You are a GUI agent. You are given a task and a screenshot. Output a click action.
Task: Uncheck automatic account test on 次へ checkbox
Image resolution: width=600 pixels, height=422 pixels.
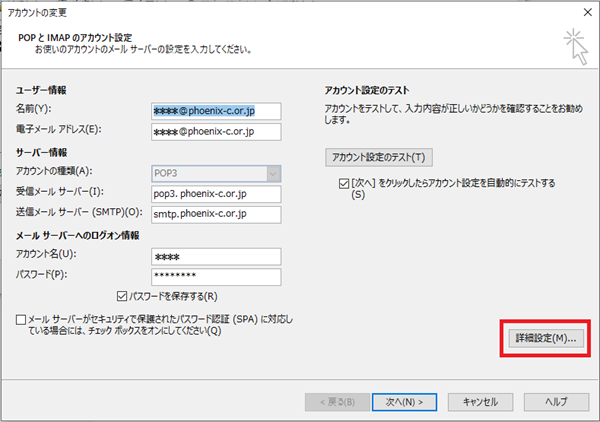pos(345,184)
